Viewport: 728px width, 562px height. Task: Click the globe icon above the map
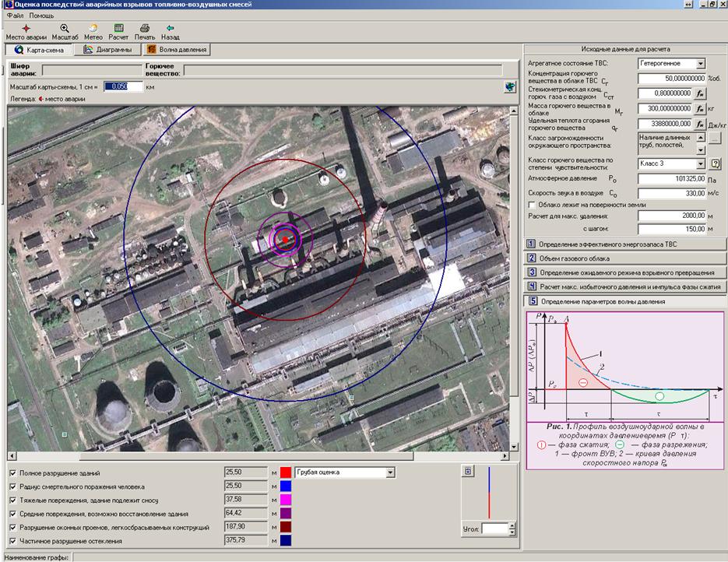click(x=509, y=87)
